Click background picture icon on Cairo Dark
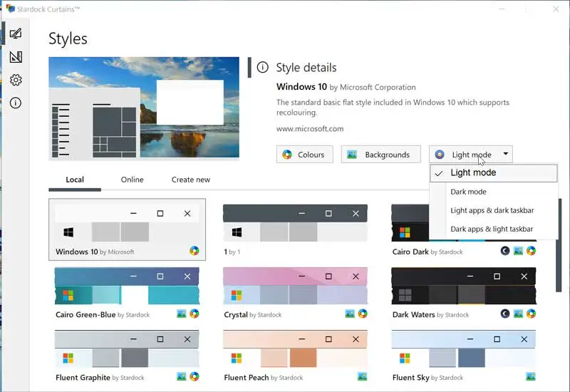Screen dimensions: 570x392 518,251
